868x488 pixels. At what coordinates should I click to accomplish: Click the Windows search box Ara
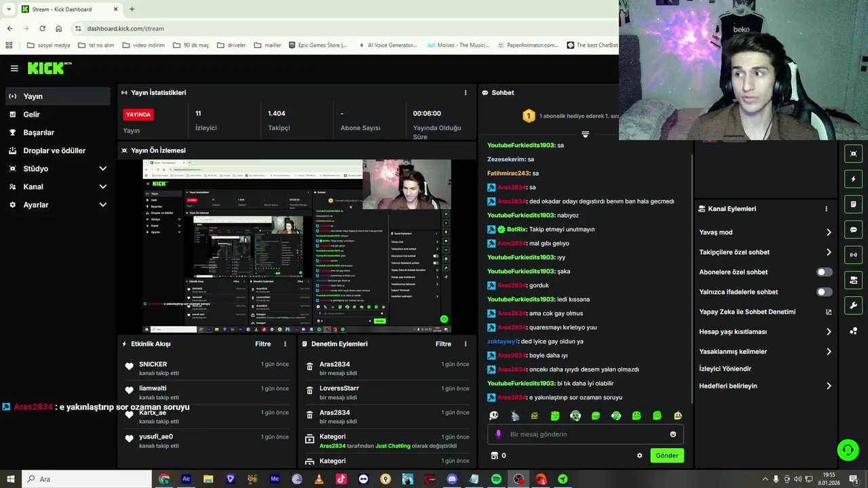88,479
